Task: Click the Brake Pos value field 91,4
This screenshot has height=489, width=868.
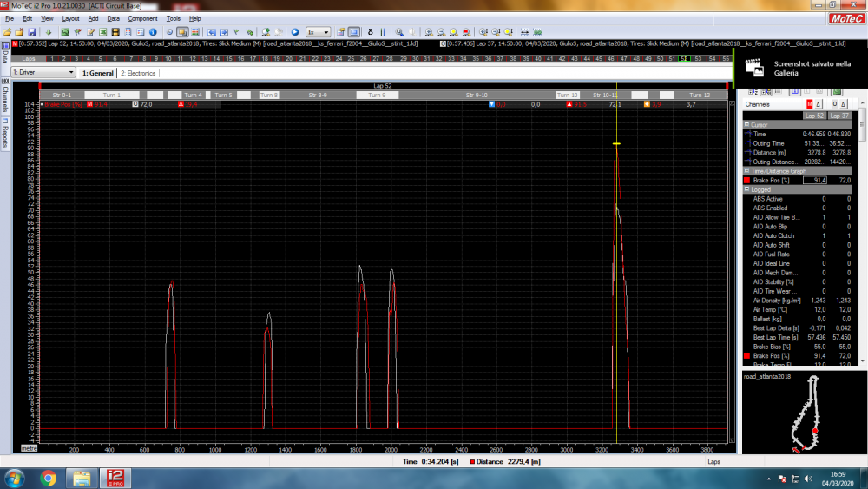Action: [x=815, y=181]
